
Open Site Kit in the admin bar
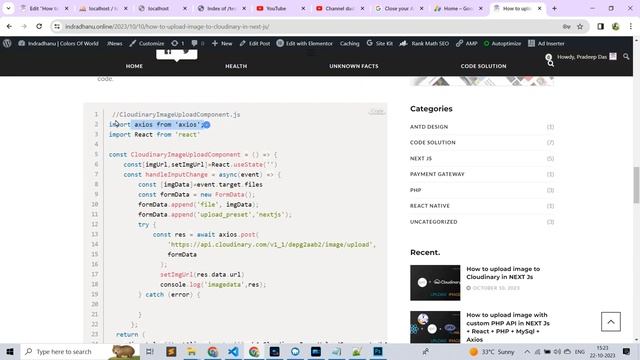(380, 43)
